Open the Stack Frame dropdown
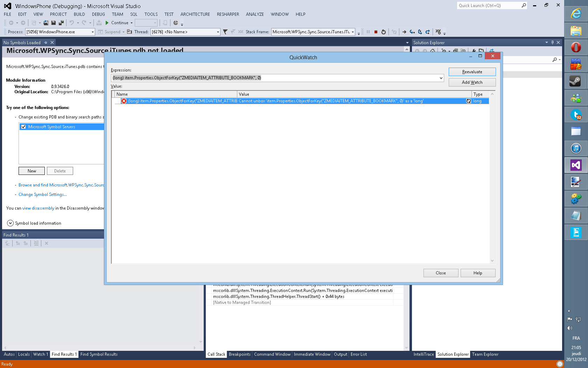Image resolution: width=588 pixels, height=368 pixels. (x=353, y=32)
